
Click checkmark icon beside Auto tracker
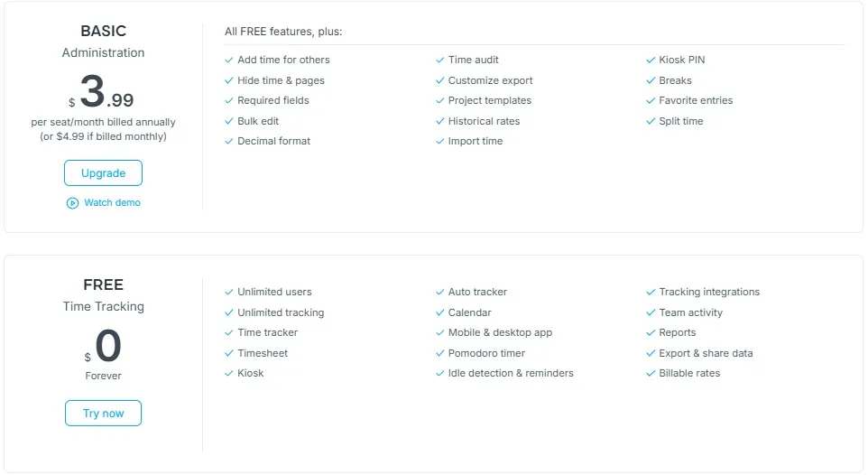coord(440,292)
